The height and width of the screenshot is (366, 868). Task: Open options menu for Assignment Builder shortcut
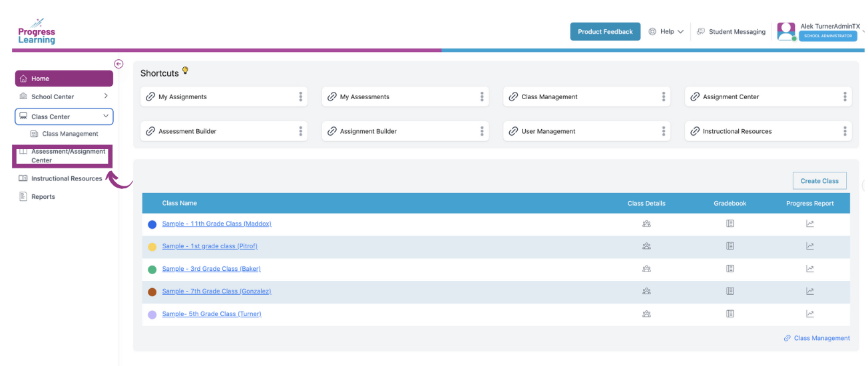coord(482,131)
